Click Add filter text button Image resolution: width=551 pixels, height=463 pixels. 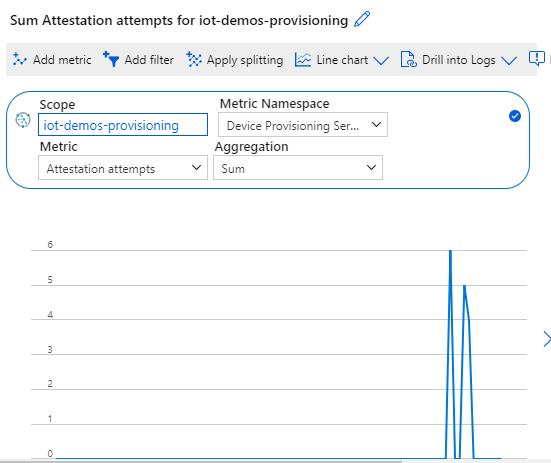pyautogui.click(x=149, y=60)
